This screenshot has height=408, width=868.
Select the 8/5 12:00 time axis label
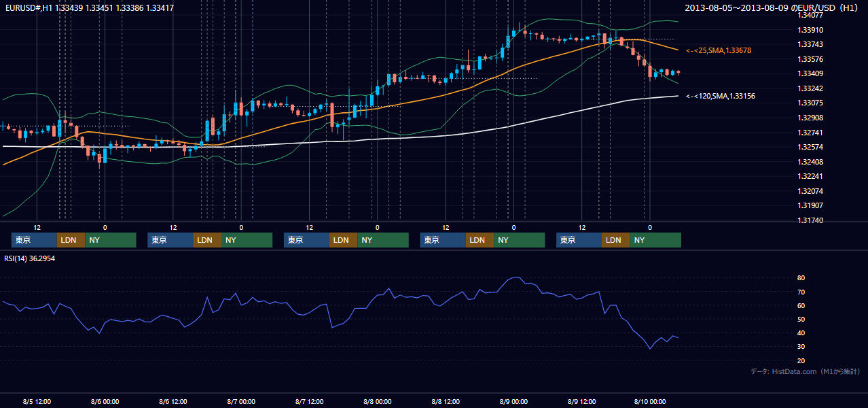coord(37,401)
